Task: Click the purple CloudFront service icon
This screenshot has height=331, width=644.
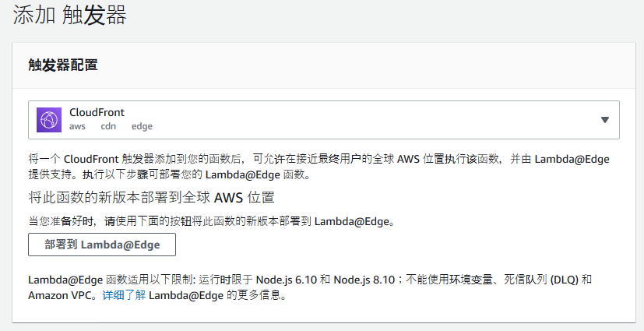Action: 49,120
